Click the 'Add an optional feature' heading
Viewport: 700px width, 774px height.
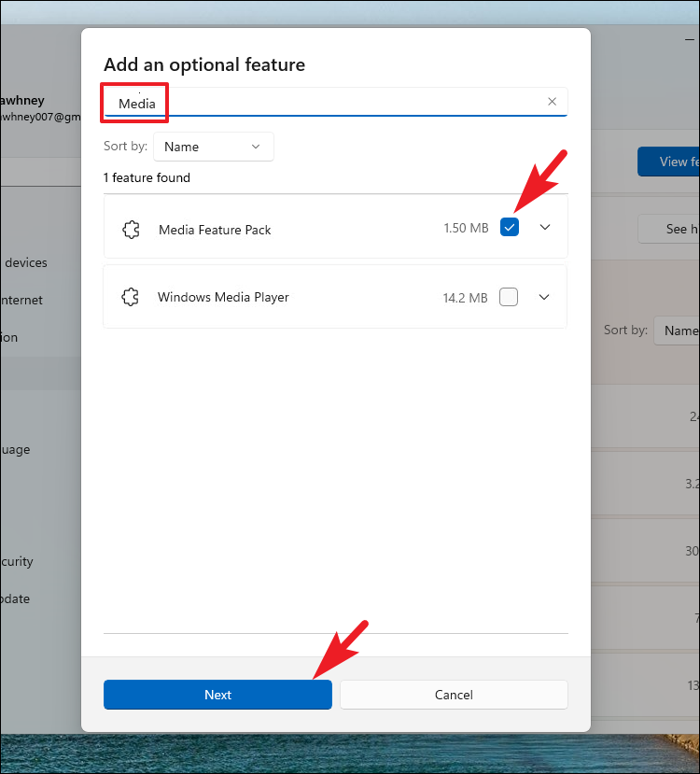(x=204, y=64)
